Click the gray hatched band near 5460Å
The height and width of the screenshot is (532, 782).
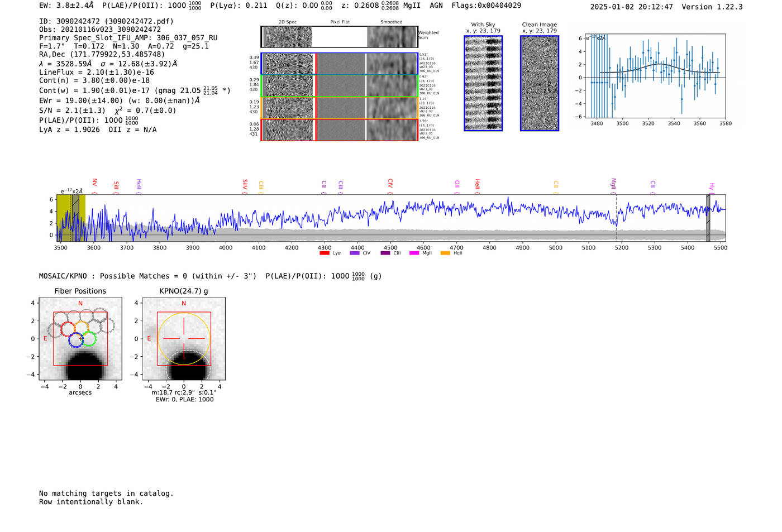[x=708, y=218]
